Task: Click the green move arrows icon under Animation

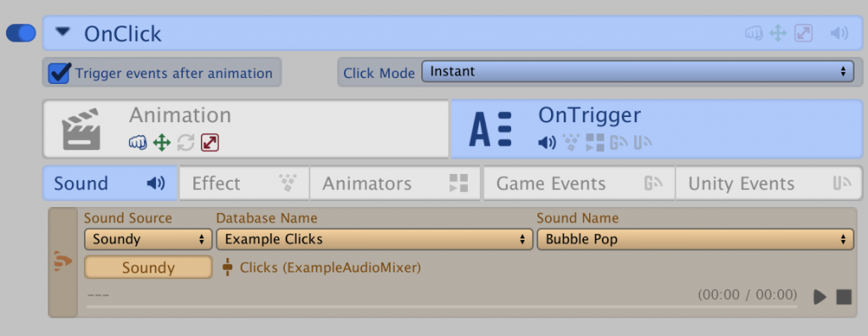Action: pyautogui.click(x=162, y=143)
